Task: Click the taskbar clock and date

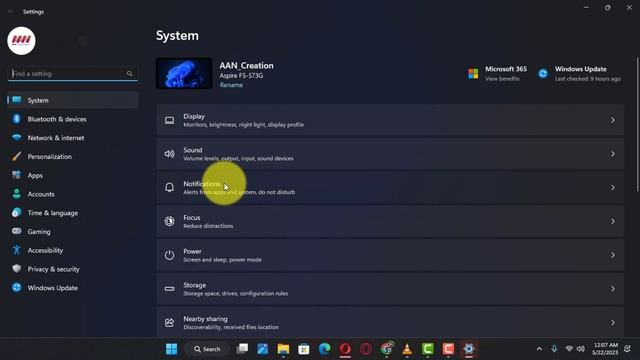Action: 605,349
